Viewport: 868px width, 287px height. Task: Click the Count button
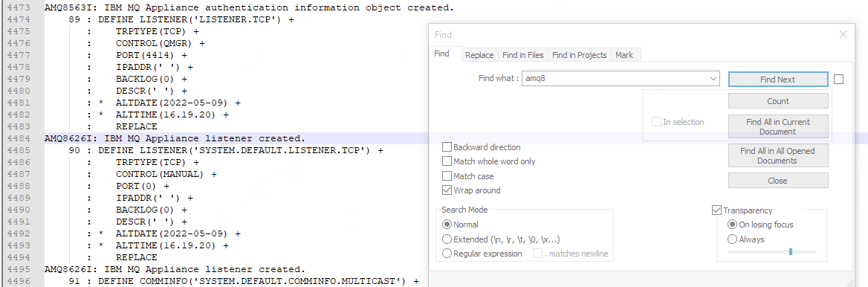pos(778,101)
